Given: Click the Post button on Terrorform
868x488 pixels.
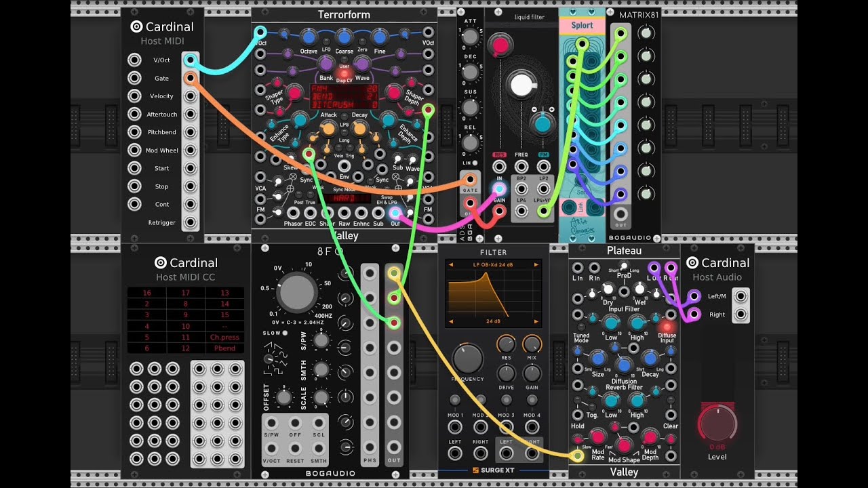Looking at the screenshot, I should 299,193.
